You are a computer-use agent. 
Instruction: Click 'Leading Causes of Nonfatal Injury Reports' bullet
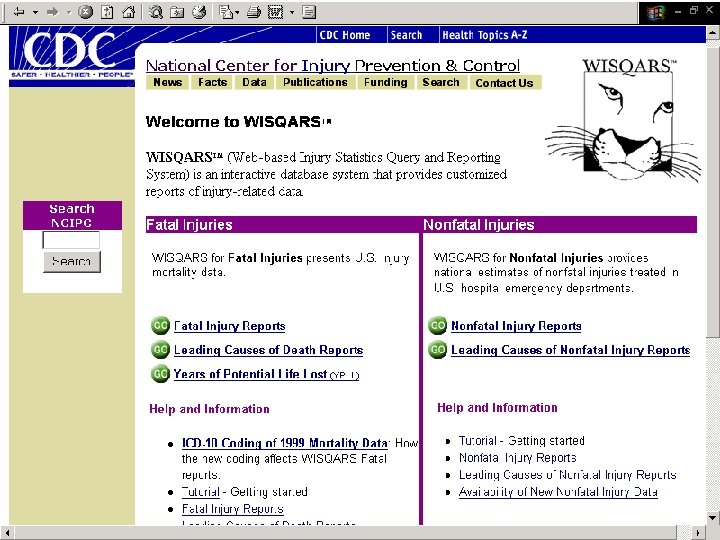point(568,475)
